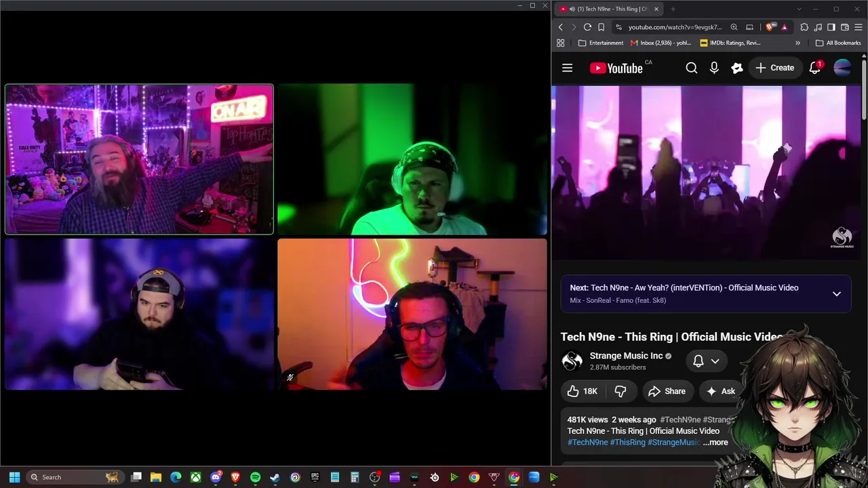Screen dimensions: 868x488
Task: Open the Gmail Inbox bookmark
Action: pos(660,43)
